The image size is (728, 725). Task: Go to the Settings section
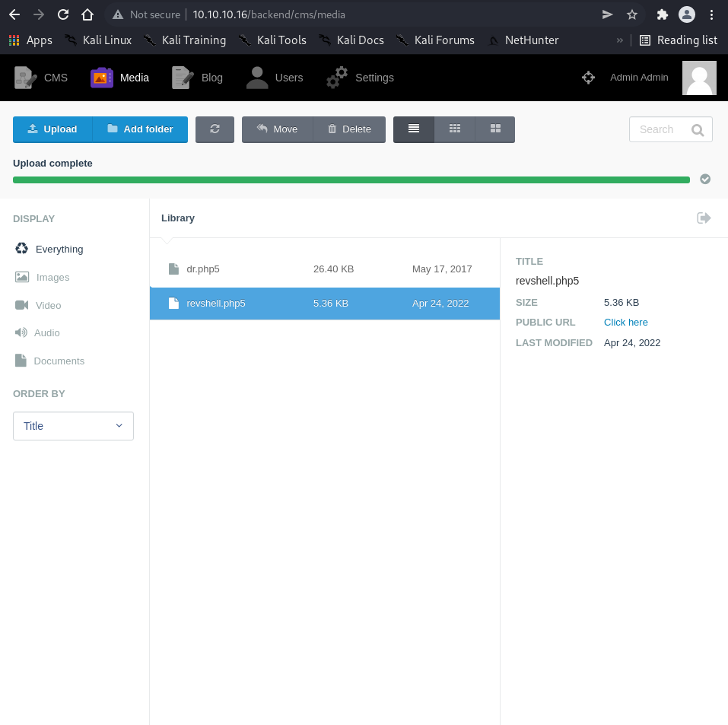[361, 78]
